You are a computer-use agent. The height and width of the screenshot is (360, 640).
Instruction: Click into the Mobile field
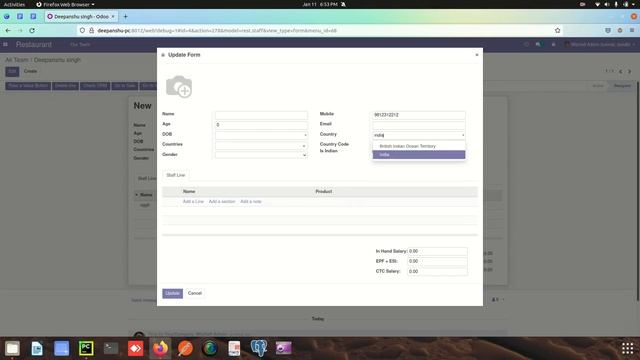click(419, 115)
